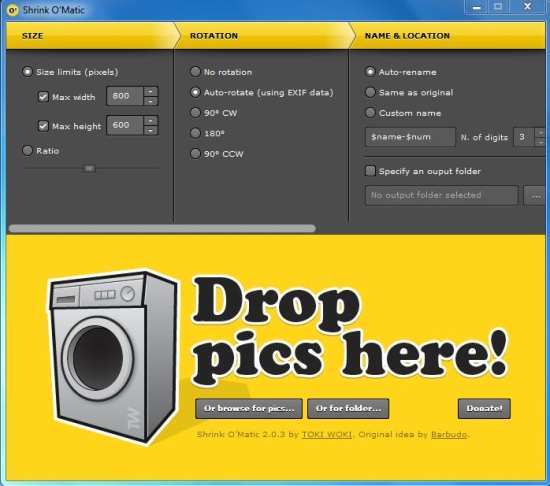Select the Custom name option
The width and height of the screenshot is (550, 486).
370,113
